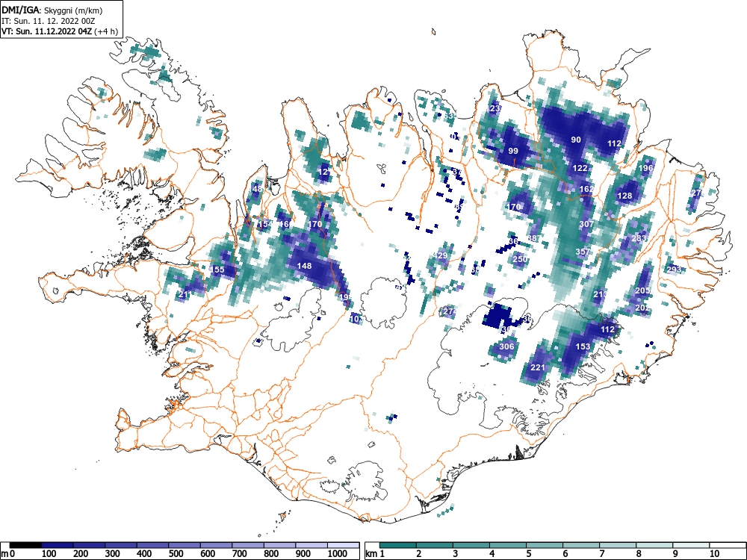Click the visibility value '162' on the map
The height and width of the screenshot is (560, 747).
click(x=586, y=189)
